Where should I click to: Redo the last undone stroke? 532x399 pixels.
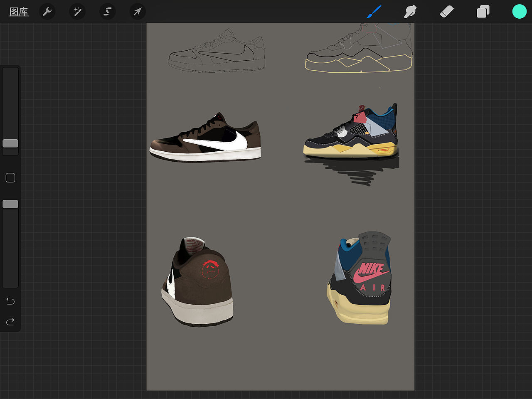[x=10, y=322]
